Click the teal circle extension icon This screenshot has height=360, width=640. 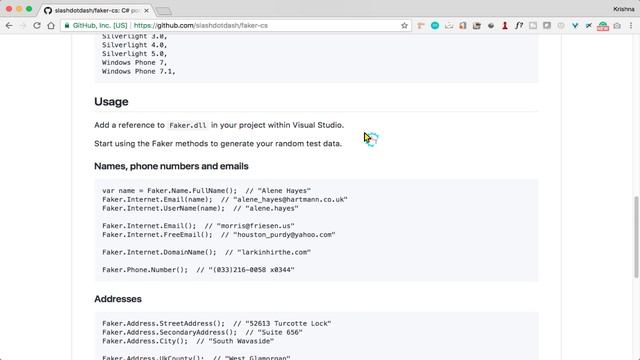[435, 25]
